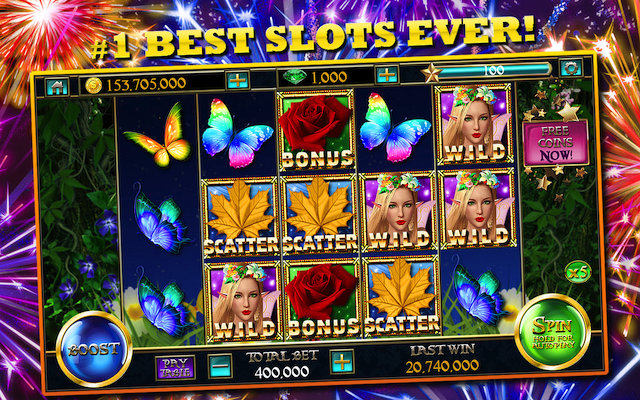Screen dimensions: 640x400
Task: Hit the green Spin button
Action: pos(553,331)
